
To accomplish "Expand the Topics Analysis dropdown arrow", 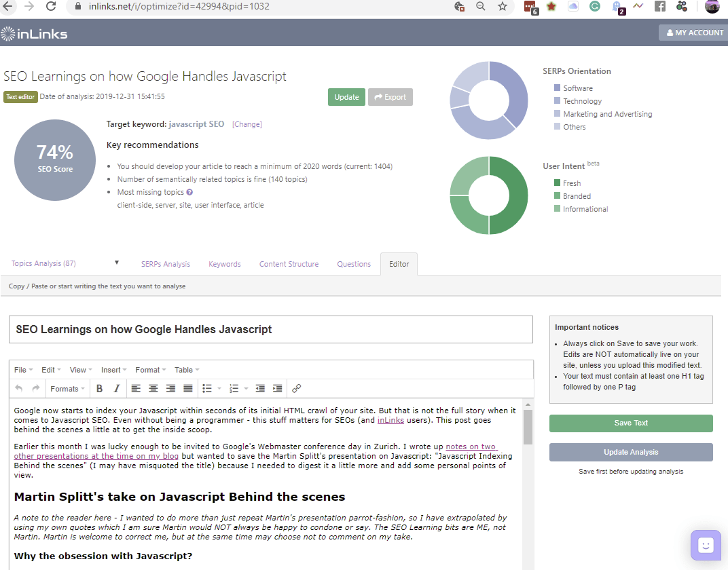I will pyautogui.click(x=117, y=263).
